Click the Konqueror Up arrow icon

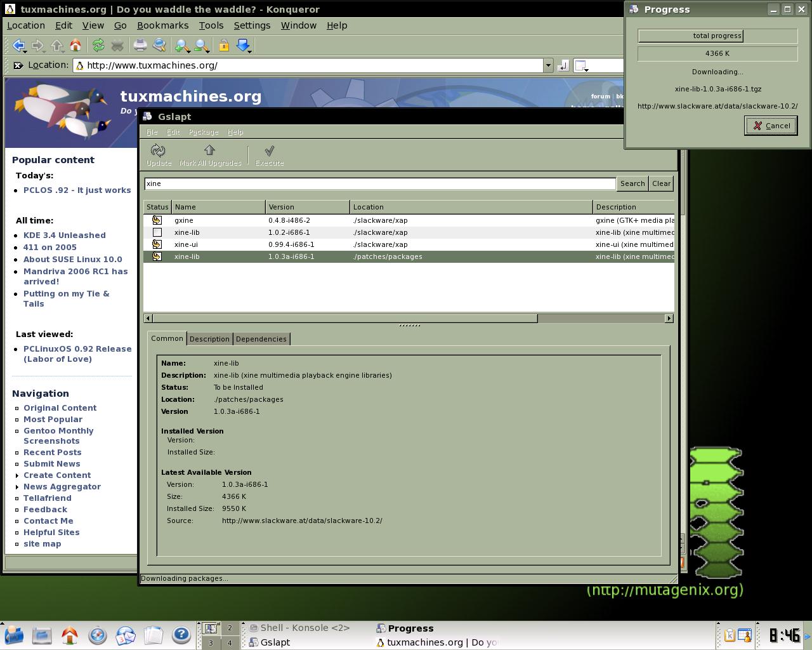click(x=57, y=45)
